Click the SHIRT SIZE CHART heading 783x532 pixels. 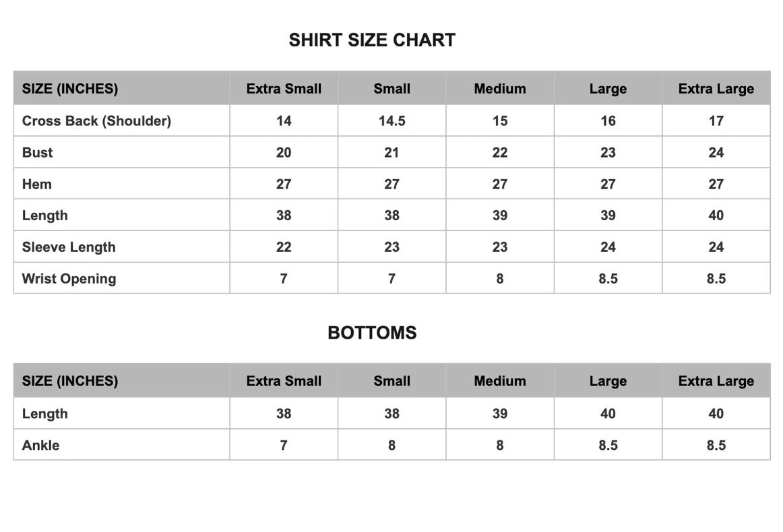pyautogui.click(x=372, y=40)
